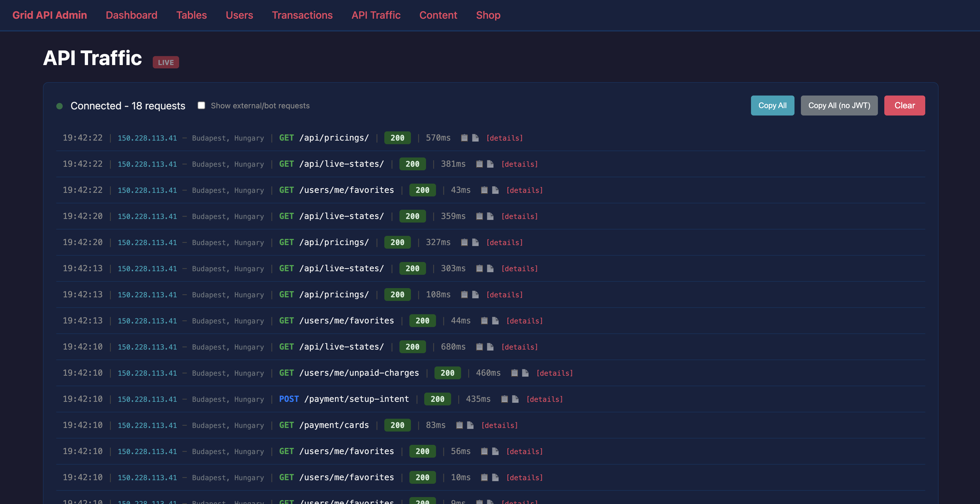Click clipboard icon in /payment/cards row
The width and height of the screenshot is (980, 504).
[x=460, y=425]
